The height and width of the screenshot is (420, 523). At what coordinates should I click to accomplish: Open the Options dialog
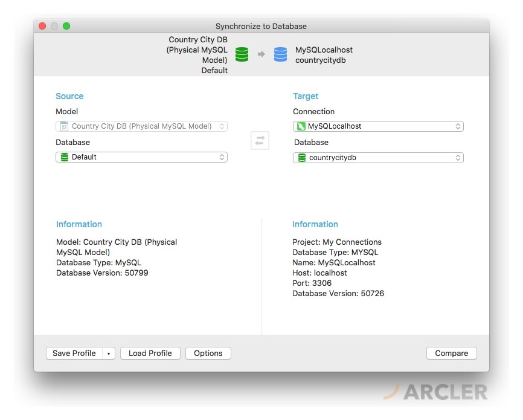208,354
